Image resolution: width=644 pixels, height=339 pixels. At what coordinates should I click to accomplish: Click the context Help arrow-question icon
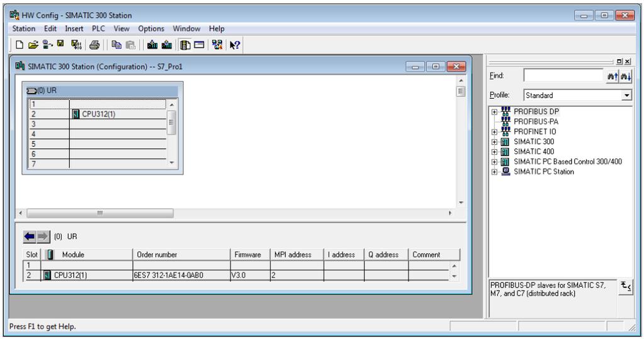coord(235,45)
